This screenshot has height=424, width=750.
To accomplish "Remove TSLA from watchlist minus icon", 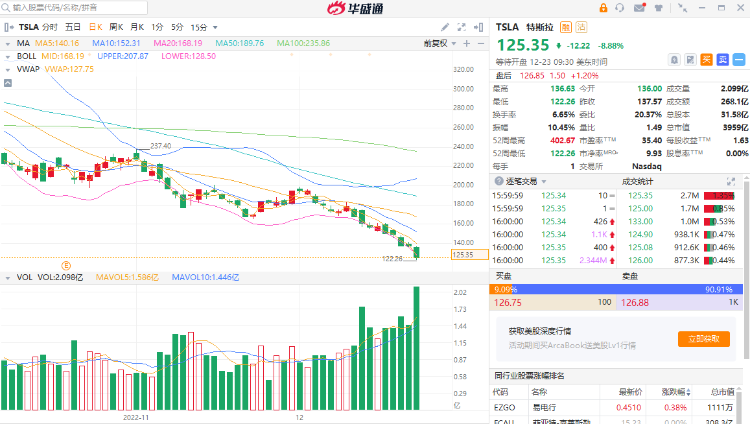I will click(739, 60).
